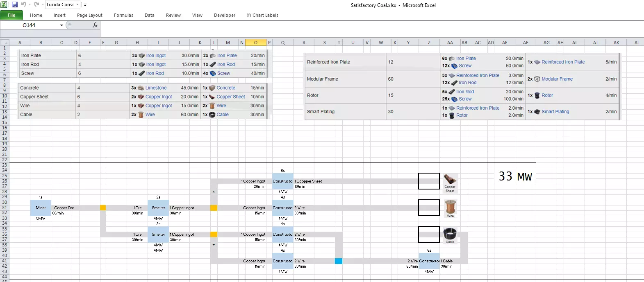Follow the Cable hyperlink beside 30/min
Image resolution: width=644 pixels, height=282 pixels.
pos(223,115)
